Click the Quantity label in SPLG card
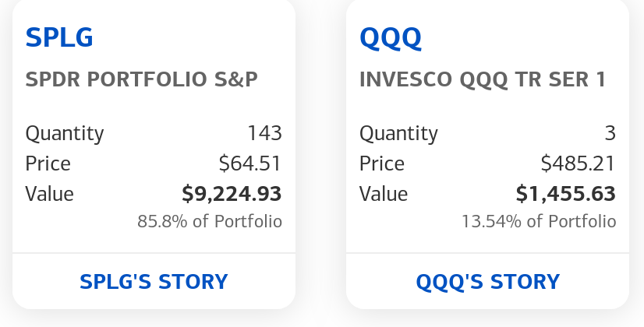This screenshot has height=327, width=644. pyautogui.click(x=64, y=133)
